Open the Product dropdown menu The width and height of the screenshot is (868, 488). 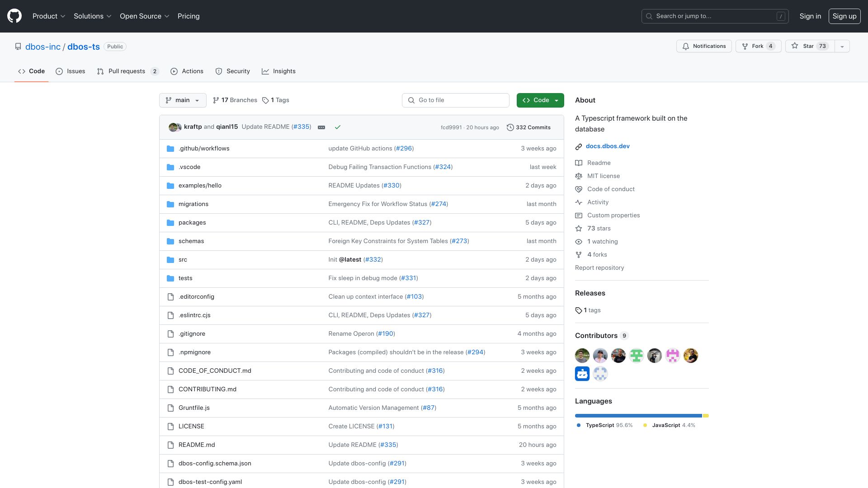pos(49,16)
